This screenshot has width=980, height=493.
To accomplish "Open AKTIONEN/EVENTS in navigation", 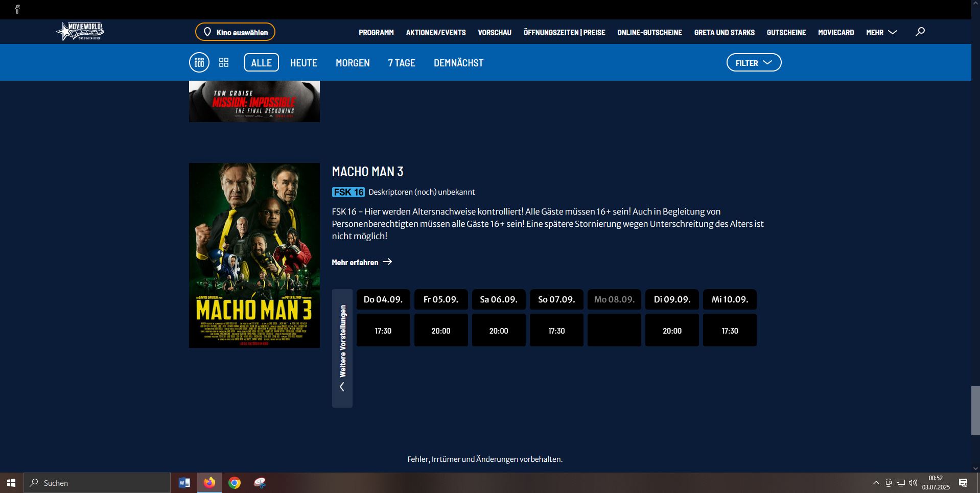I will 436,32.
